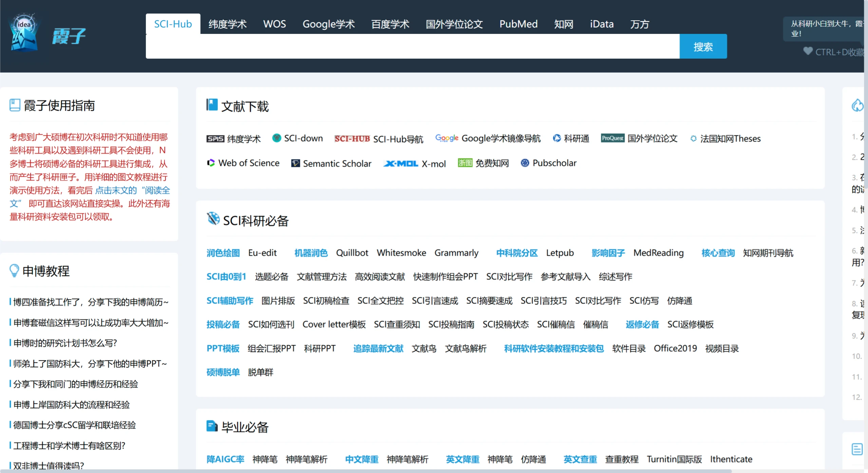Click the 科研通 blue circle icon
Viewport: 868px width, 473px height.
coord(556,138)
